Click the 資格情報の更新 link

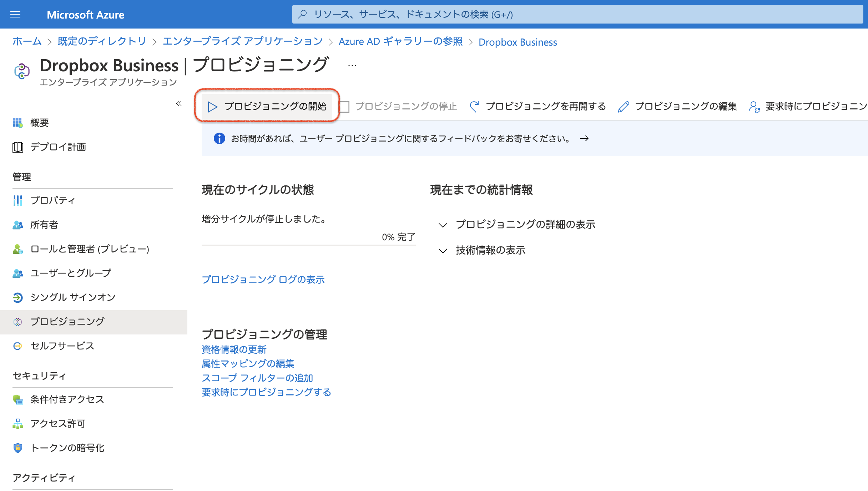click(234, 349)
